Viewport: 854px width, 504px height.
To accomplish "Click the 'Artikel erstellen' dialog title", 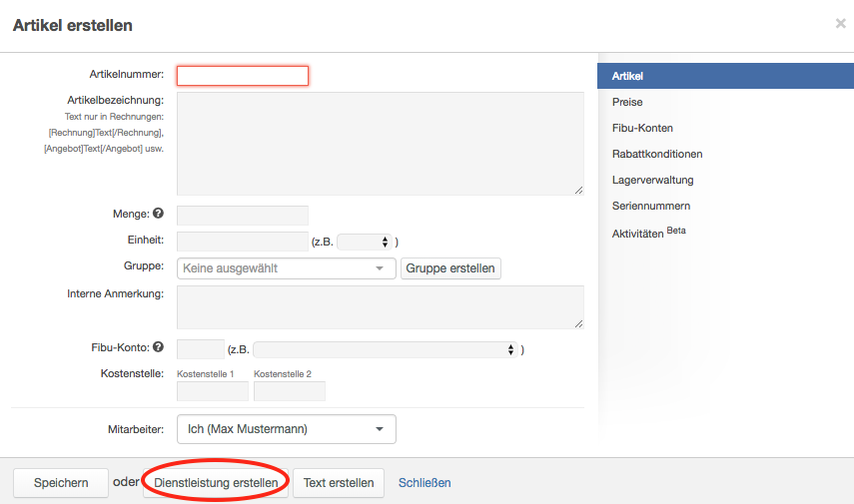I will 73,26.
